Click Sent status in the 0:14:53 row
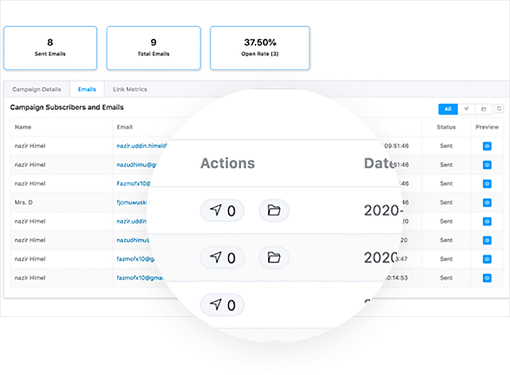Viewport: 510px width, 375px height. (x=446, y=278)
